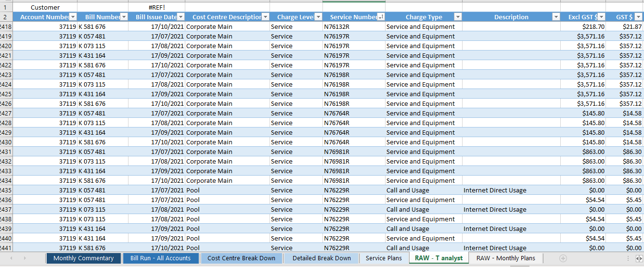Open the Cost Centre Break Down sheet

pos(241,258)
